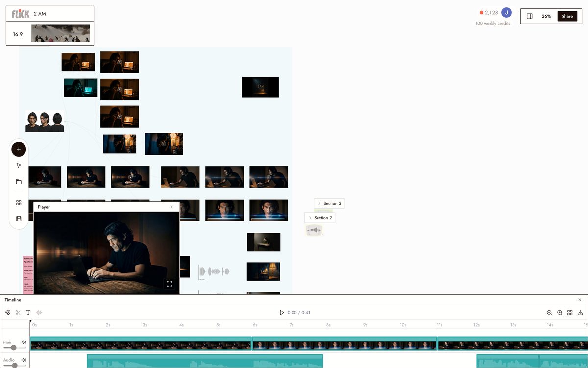The image size is (588, 368).
Task: Enter fullscreen in the Player
Action: pos(169,284)
